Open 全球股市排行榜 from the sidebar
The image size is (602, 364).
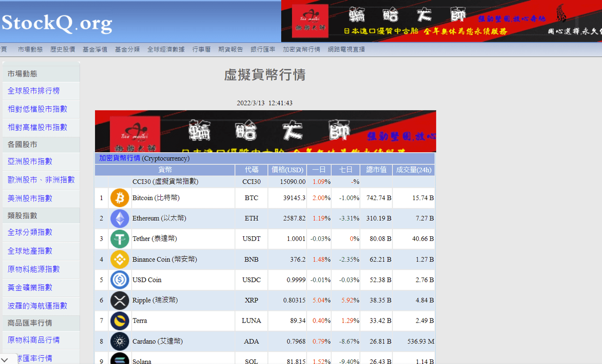(x=34, y=90)
